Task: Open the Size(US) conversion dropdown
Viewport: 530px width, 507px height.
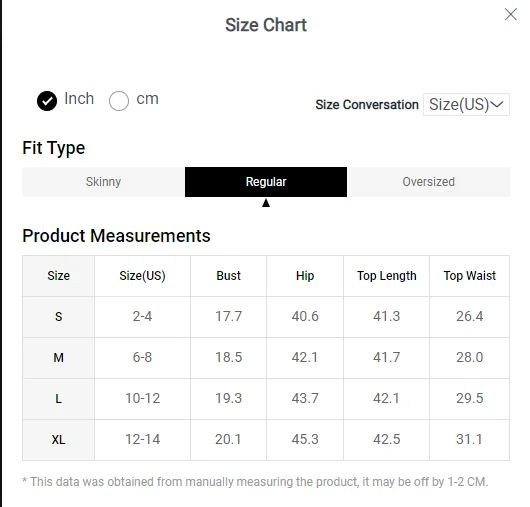Action: 466,104
